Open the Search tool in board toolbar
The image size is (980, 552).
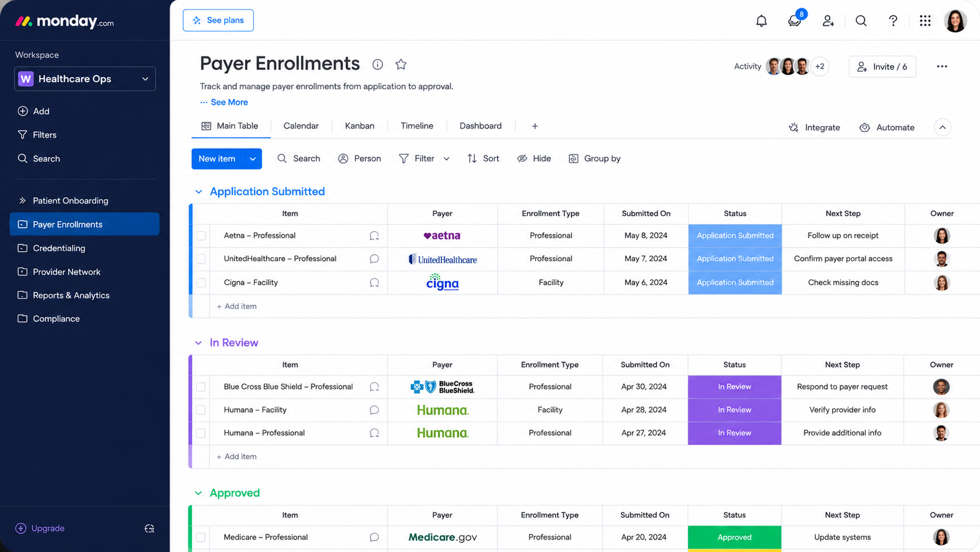pos(298,158)
